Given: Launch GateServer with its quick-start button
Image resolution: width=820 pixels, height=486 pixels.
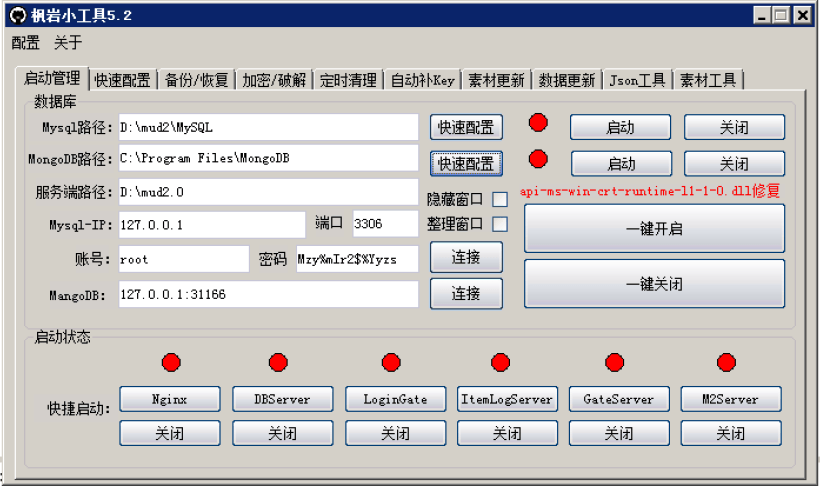Looking at the screenshot, I should click(619, 399).
